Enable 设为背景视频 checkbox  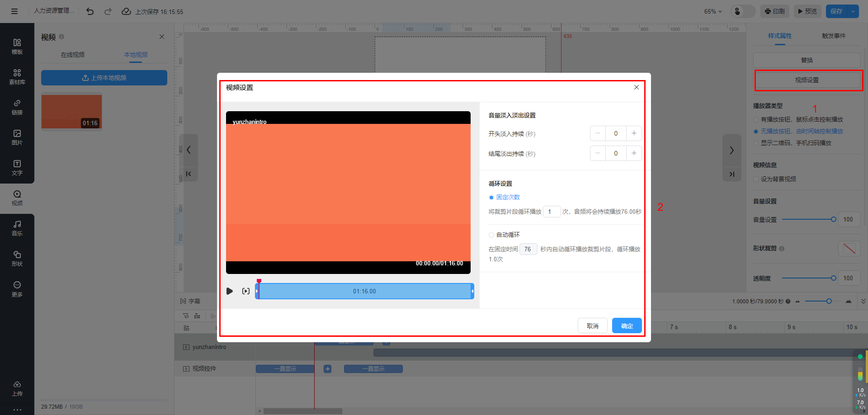coord(756,179)
